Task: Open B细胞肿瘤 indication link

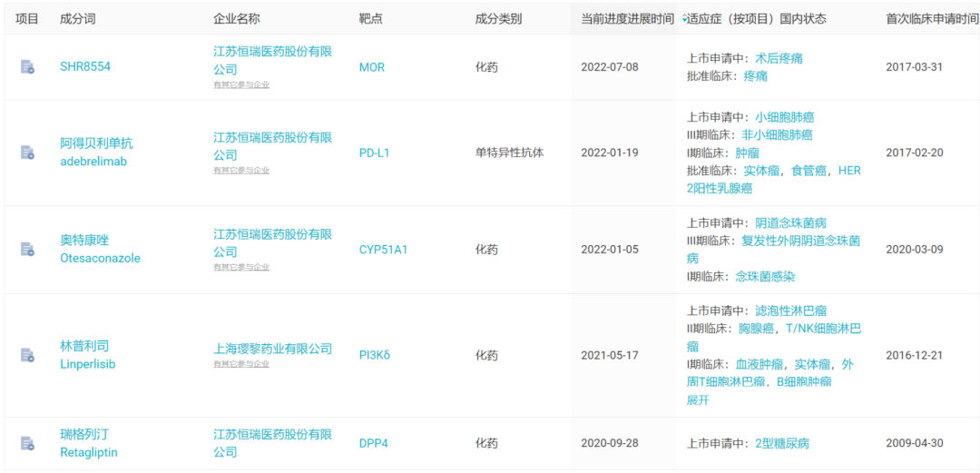Action: coord(804,381)
